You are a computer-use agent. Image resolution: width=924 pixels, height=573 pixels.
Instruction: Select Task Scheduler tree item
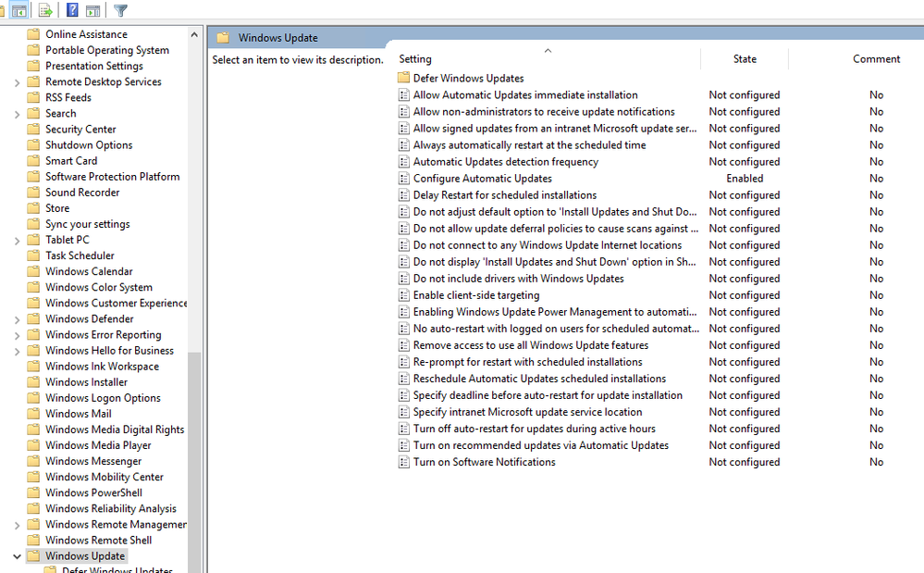[80, 255]
